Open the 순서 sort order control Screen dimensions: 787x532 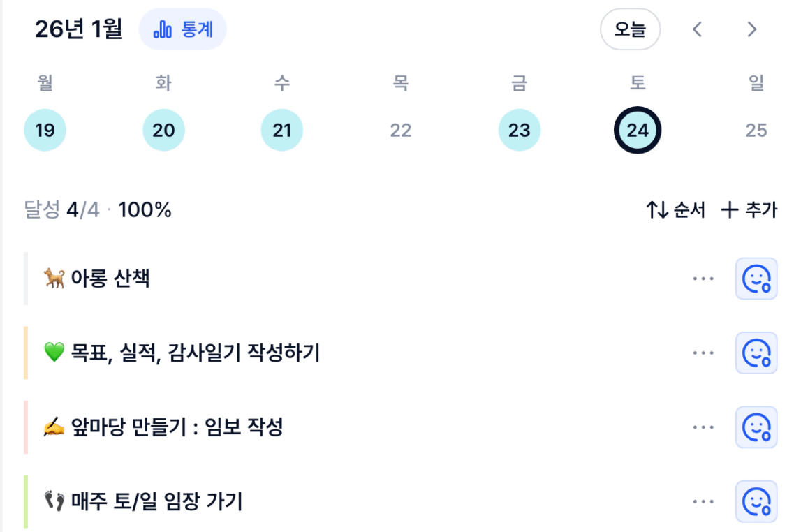click(x=675, y=210)
